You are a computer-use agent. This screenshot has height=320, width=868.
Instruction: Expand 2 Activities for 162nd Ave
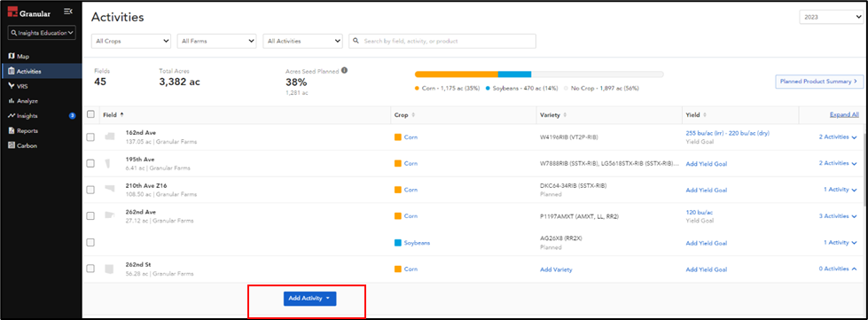tap(838, 137)
